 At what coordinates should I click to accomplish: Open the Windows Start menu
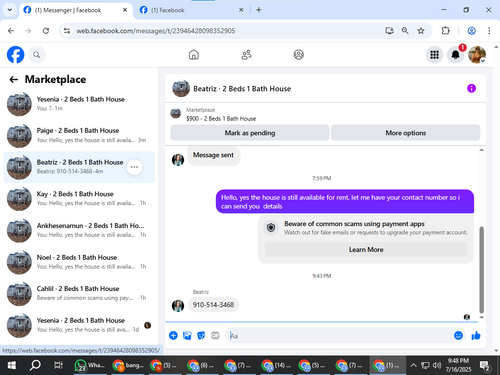(12, 365)
